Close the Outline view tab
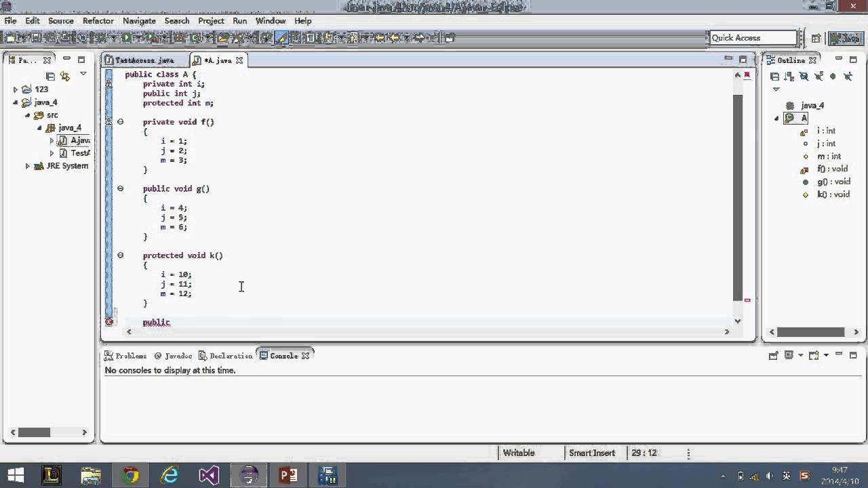 coord(812,60)
